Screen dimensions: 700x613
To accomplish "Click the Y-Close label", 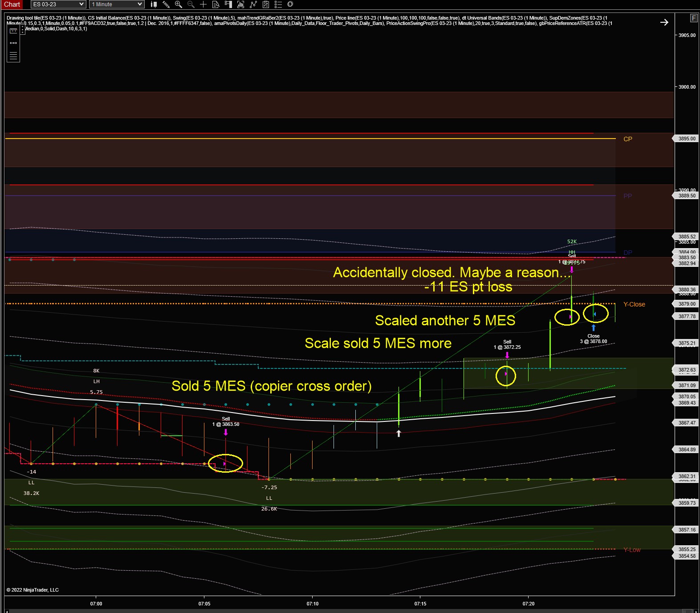I will click(634, 304).
